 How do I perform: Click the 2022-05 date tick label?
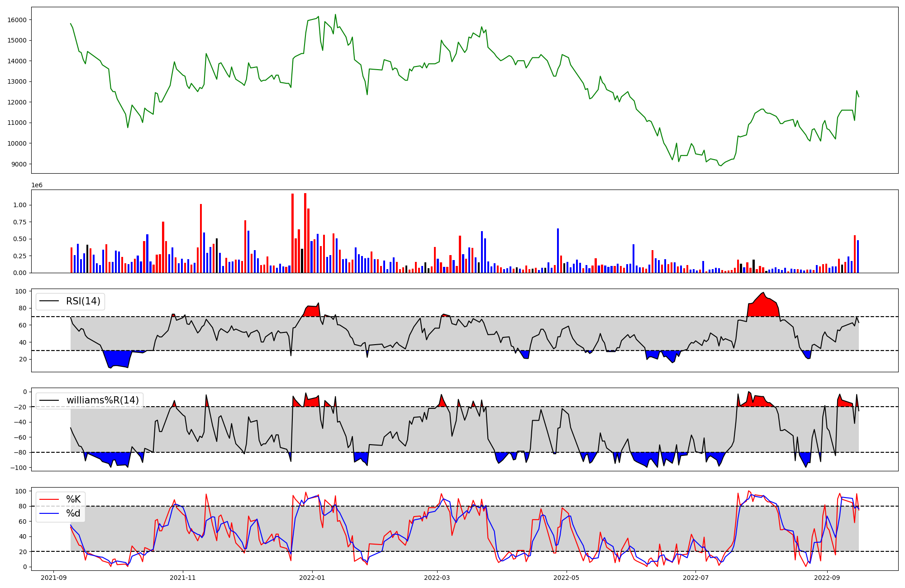567,578
